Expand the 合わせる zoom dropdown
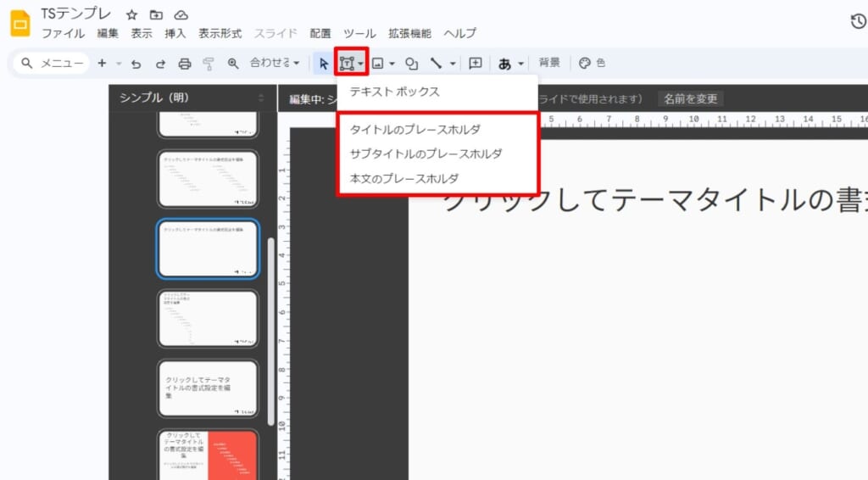This screenshot has height=480, width=868. point(275,64)
